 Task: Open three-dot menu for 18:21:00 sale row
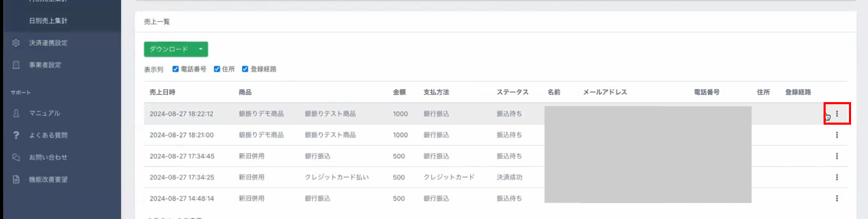[837, 135]
